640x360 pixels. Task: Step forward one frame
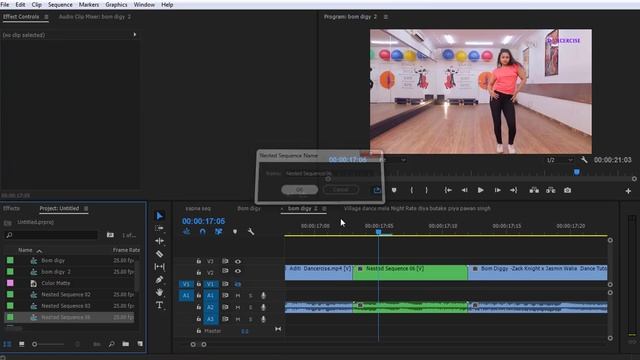coord(497,190)
